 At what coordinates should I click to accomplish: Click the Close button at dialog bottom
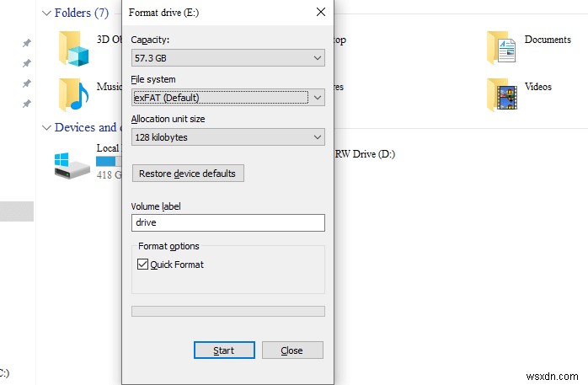[291, 350]
